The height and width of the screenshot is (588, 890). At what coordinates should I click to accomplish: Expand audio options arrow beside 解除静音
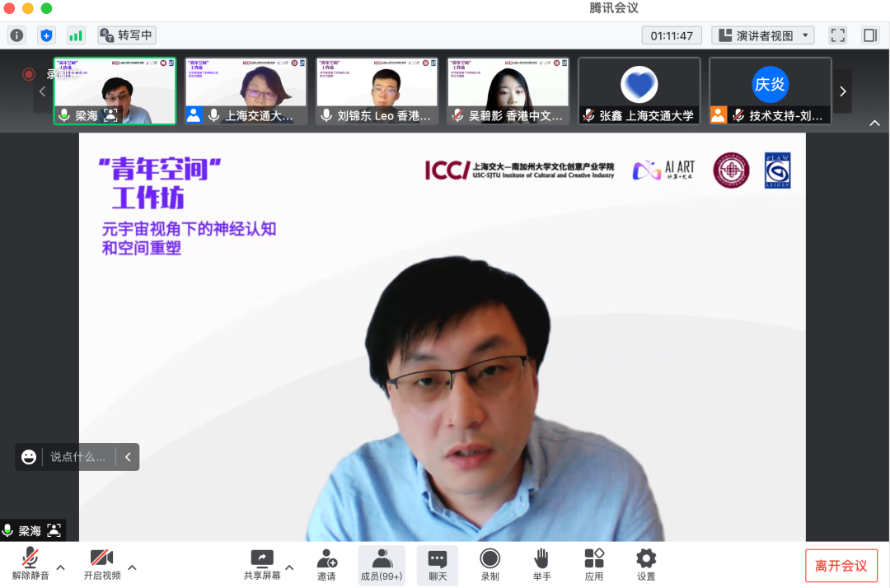click(60, 567)
